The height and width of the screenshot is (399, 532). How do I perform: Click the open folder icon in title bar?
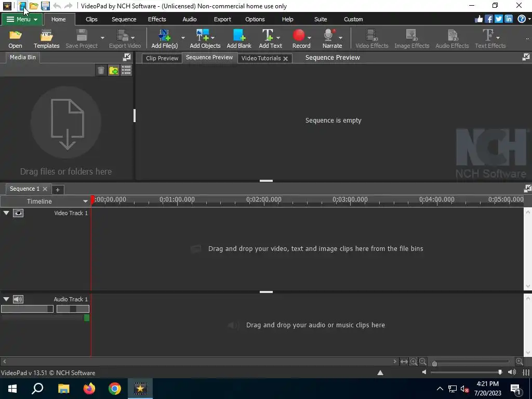[34, 6]
